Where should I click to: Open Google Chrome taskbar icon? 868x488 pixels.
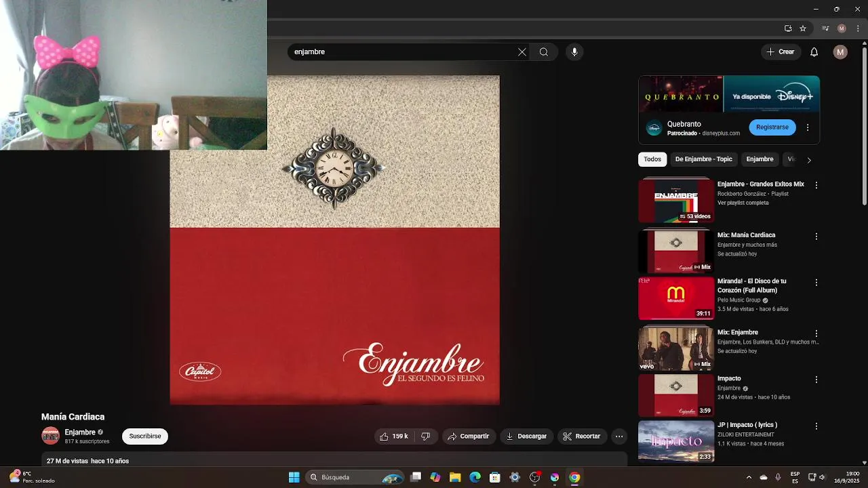(x=574, y=477)
